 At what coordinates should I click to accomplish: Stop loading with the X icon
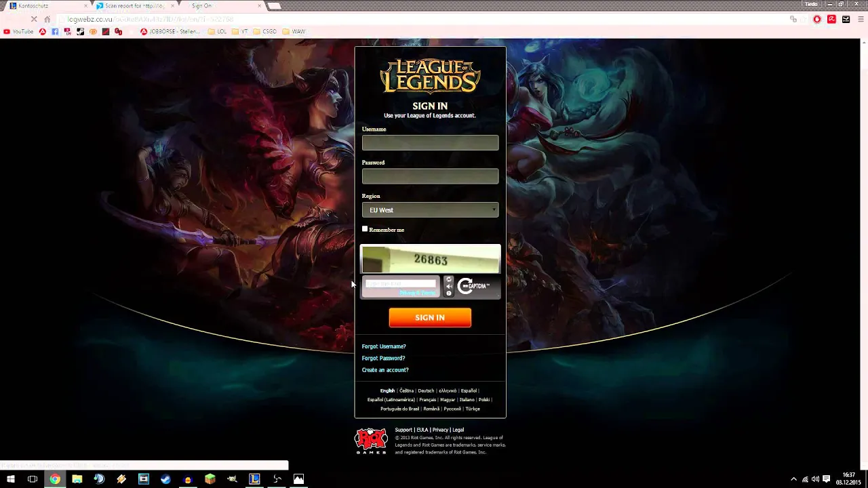point(33,19)
